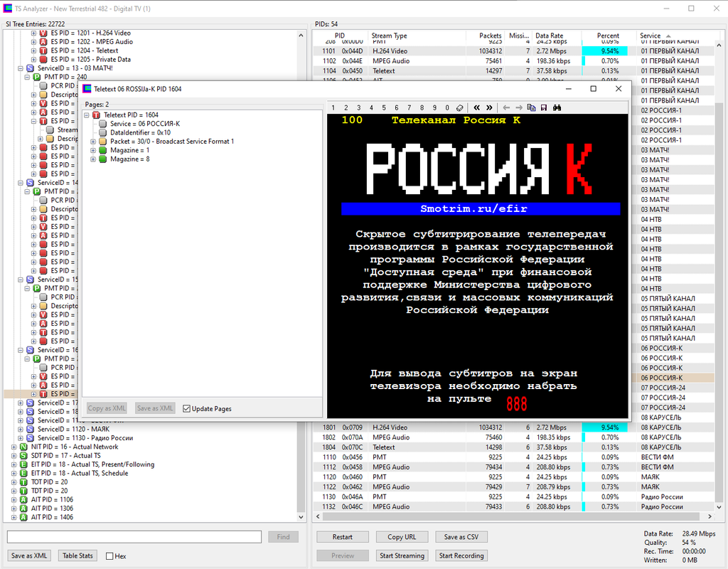The height and width of the screenshot is (569, 728).
Task: Toggle the Update Pages checkbox
Action: (187, 409)
